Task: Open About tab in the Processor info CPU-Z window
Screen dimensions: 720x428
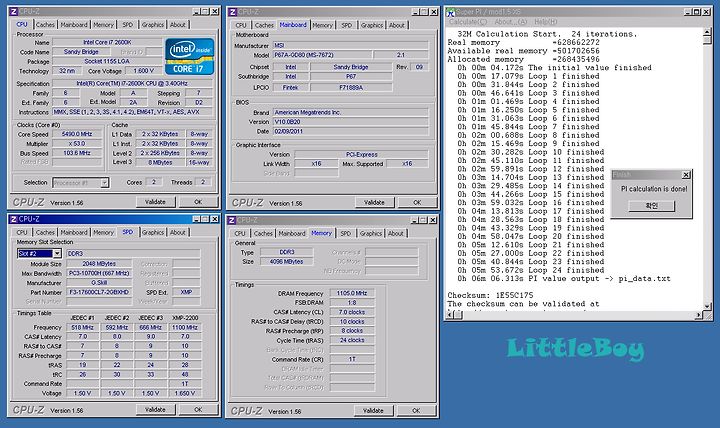Action: coord(178,25)
